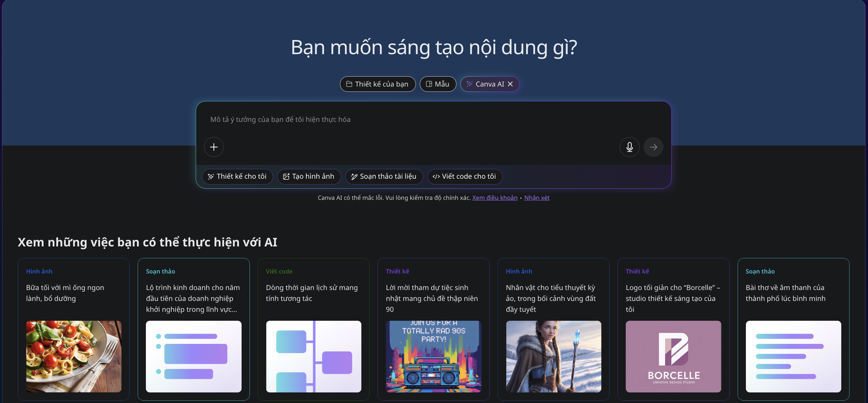The image size is (868, 403).
Task: Choose Thiết kế cho tôi option
Action: coord(237,176)
